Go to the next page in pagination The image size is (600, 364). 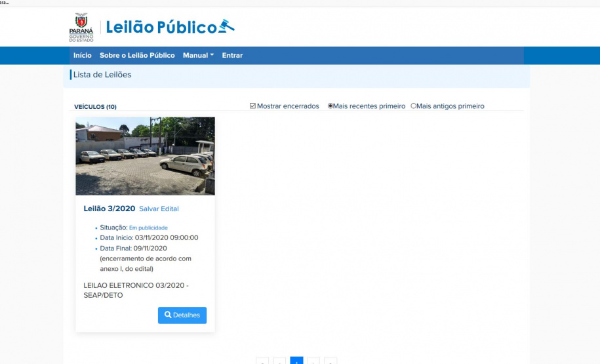pos(313,361)
